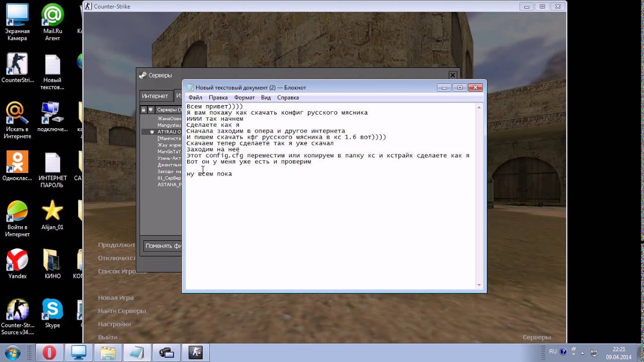The image size is (644, 362).
Task: Switch to Counter-Strike in the taskbar
Action: pyautogui.click(x=195, y=352)
